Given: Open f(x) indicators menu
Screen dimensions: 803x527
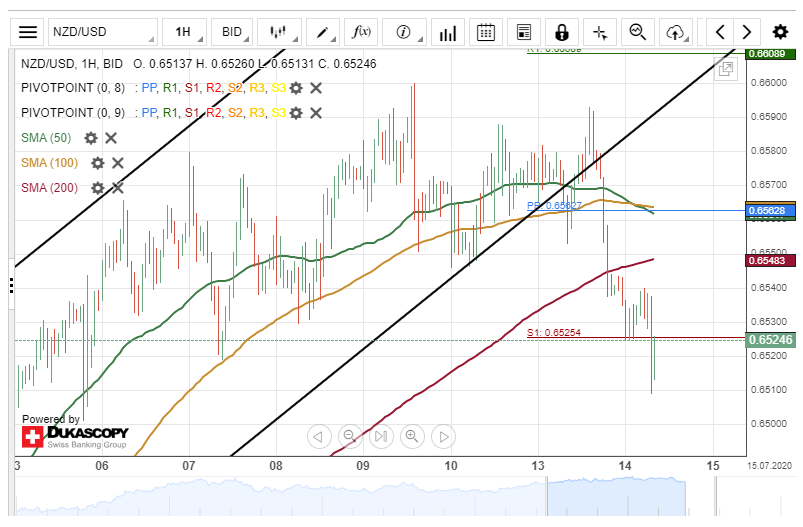Looking at the screenshot, I should click(x=361, y=32).
